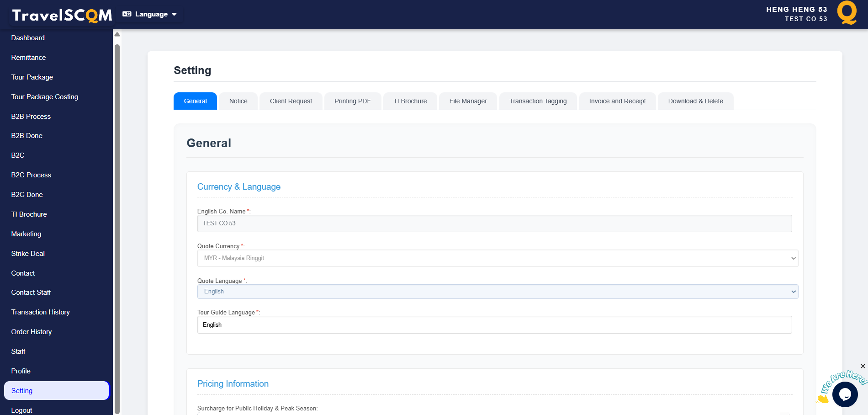The height and width of the screenshot is (415, 868).
Task: Switch to the Notice tab
Action: [x=238, y=101]
